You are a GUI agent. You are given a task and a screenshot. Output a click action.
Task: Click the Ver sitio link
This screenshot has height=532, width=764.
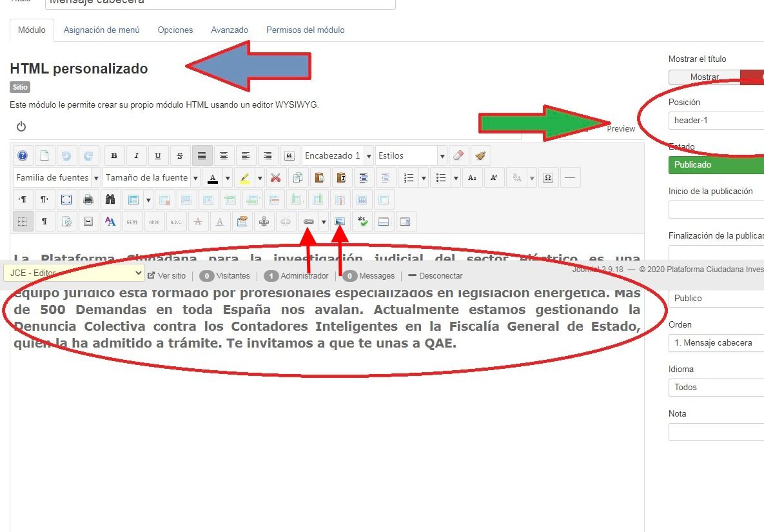coord(166,276)
